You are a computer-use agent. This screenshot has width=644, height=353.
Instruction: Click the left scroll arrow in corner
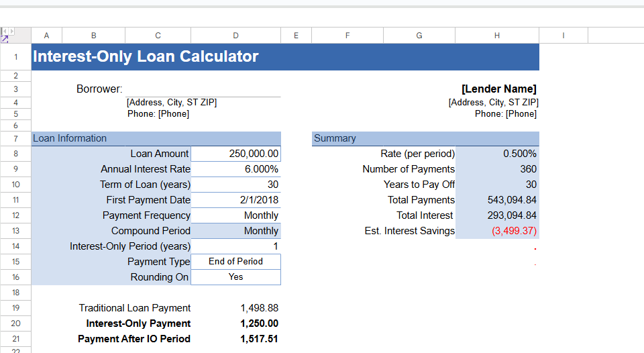coord(3,31)
